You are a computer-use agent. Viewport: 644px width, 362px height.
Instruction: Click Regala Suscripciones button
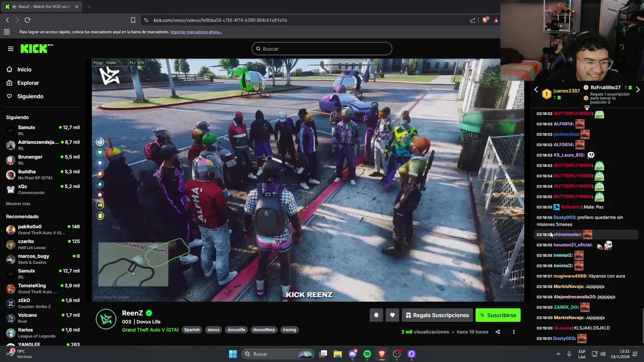pos(437,315)
